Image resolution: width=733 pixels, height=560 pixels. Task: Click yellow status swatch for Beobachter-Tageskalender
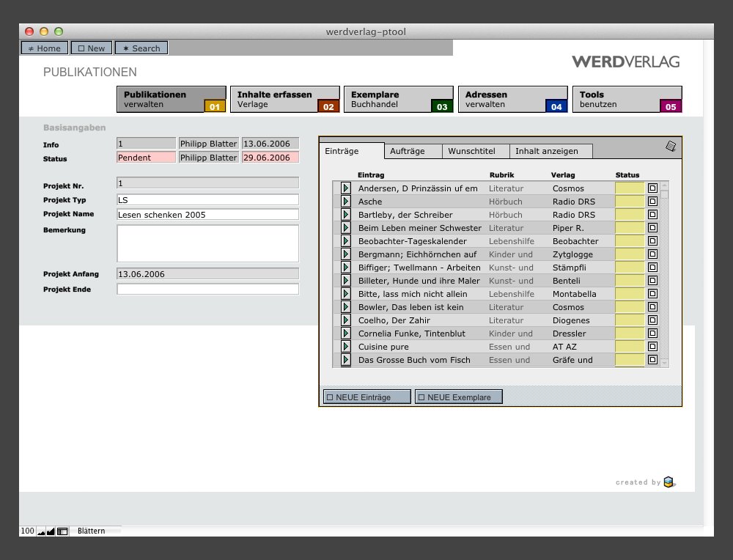[x=629, y=241]
